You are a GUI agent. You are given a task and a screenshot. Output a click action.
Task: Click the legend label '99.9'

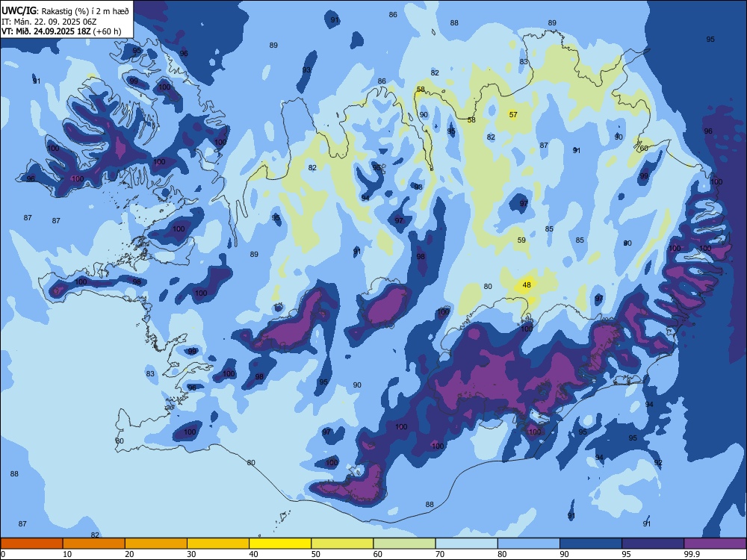[x=692, y=554]
